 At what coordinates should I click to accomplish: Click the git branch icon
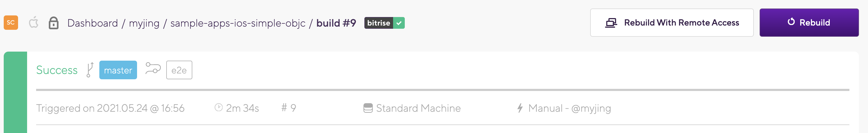click(x=90, y=70)
